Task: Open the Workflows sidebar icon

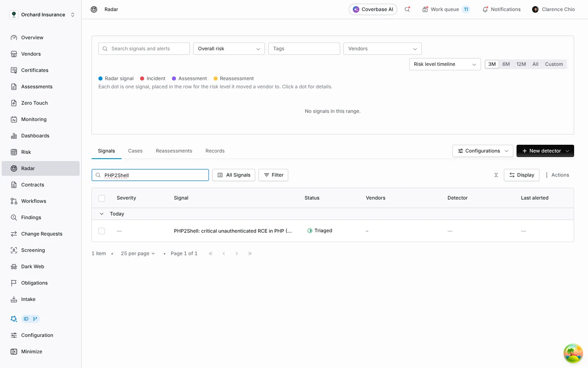Action: [x=14, y=201]
